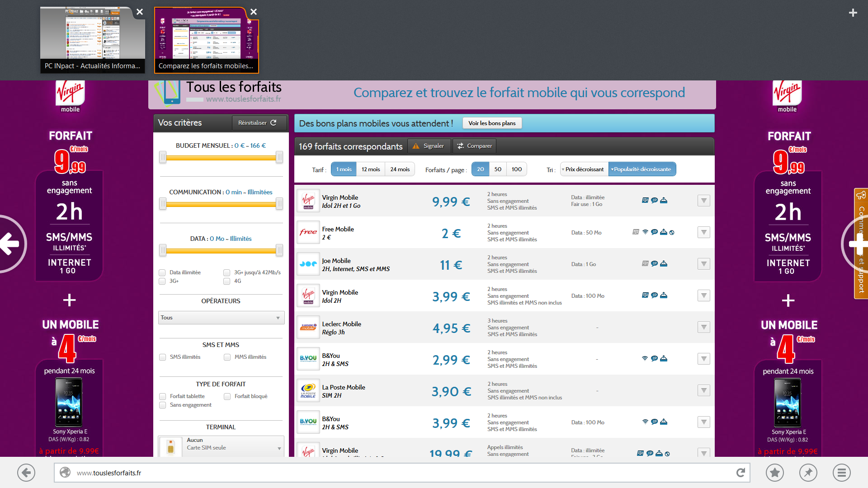Select the 12 mois tarif tab

[371, 169]
